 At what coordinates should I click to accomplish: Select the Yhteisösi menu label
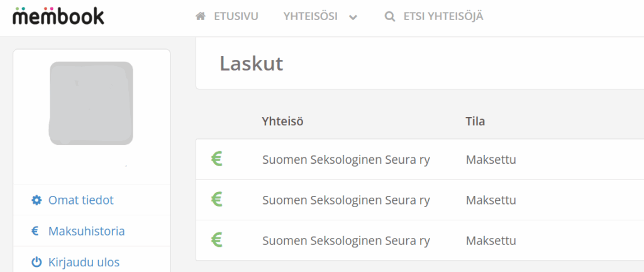(311, 17)
